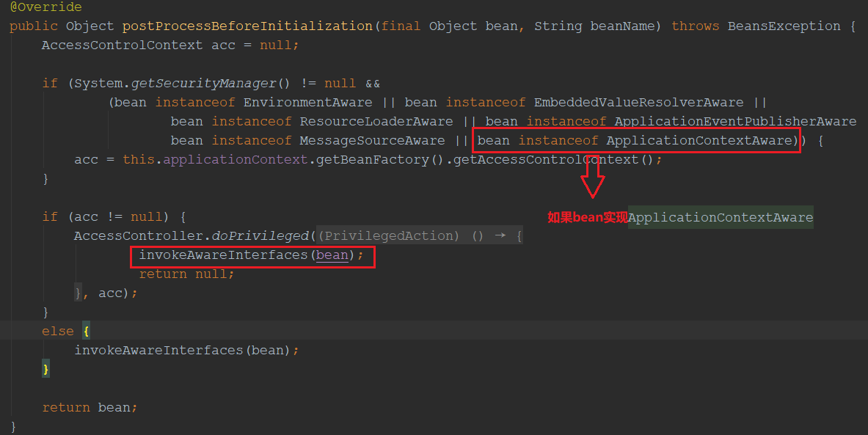The image size is (868, 435).
Task: Click the applicationContext field reference
Action: click(x=236, y=159)
